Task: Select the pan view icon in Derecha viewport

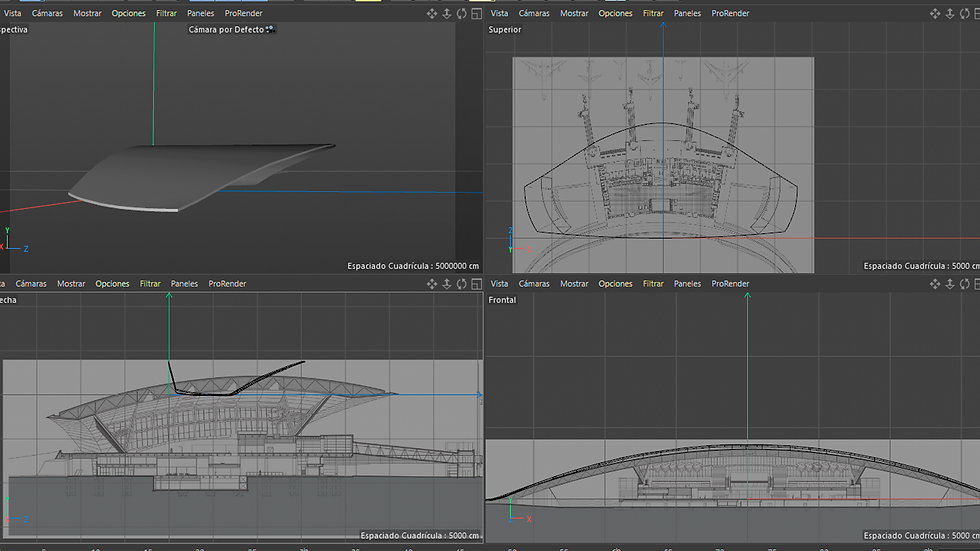Action: pyautogui.click(x=432, y=284)
